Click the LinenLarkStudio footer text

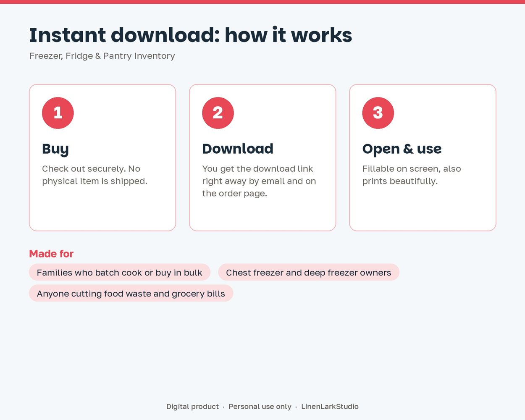[330, 407]
